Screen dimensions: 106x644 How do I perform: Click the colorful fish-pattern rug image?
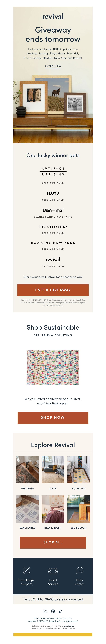tap(53, 367)
